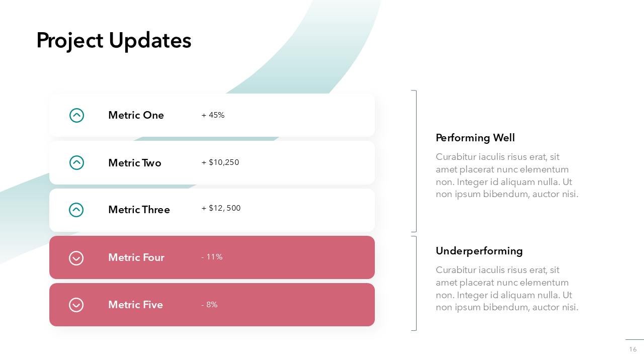644x362 pixels.
Task: Click the Metric Three label
Action: tap(139, 210)
